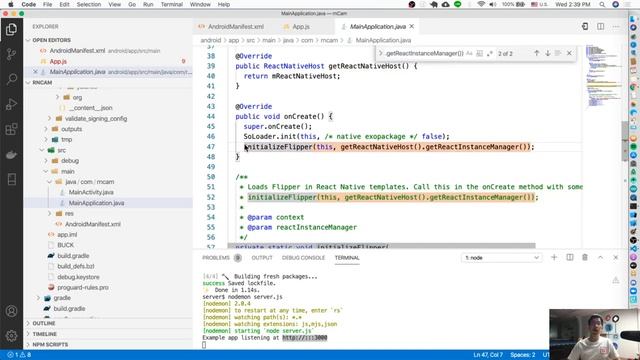Go to previous find match

(x=537, y=53)
